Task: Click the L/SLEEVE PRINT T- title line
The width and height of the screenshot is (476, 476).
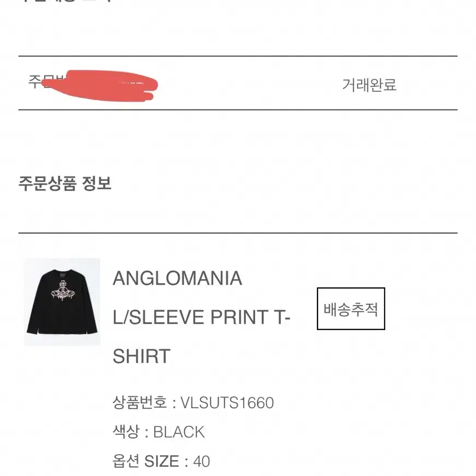Action: coord(202,317)
